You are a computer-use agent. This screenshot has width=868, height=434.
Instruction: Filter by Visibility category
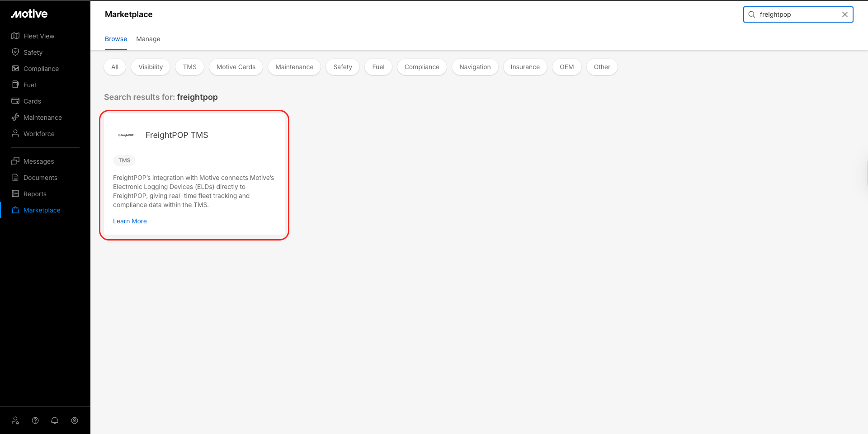click(151, 67)
